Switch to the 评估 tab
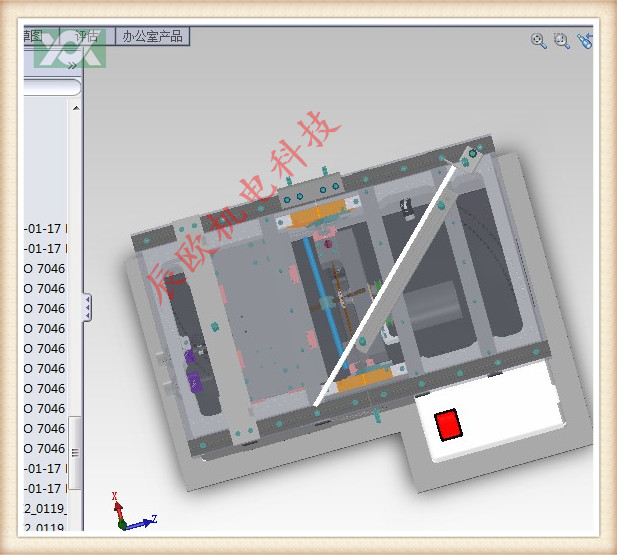This screenshot has width=617, height=555. (87, 36)
